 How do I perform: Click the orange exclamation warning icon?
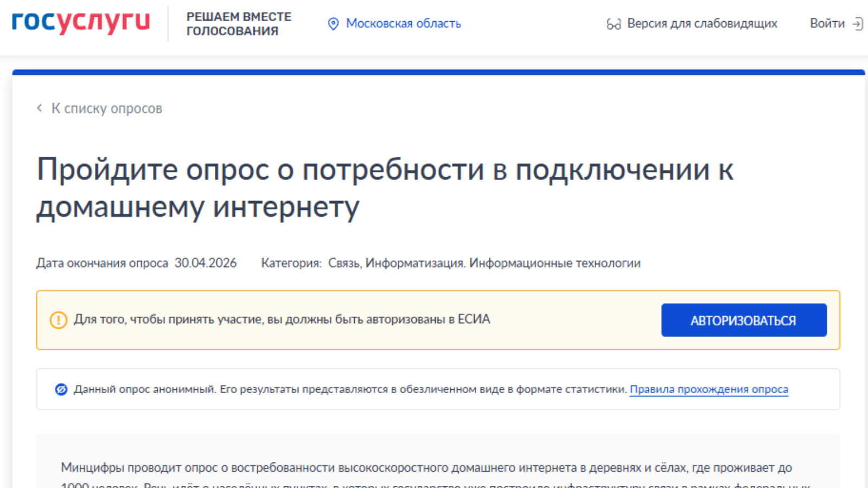click(59, 320)
